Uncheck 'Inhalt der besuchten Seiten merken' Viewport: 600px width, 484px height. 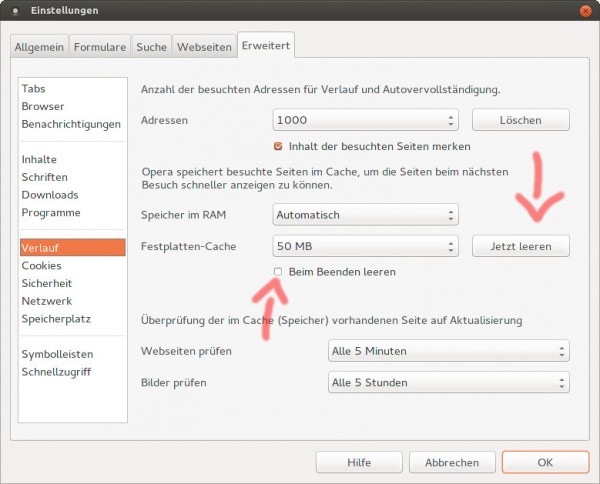tap(279, 146)
